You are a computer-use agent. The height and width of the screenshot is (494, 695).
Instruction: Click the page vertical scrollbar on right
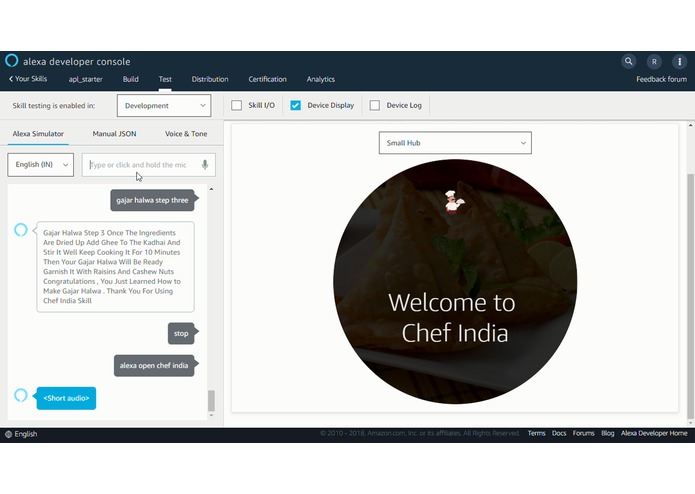tap(691, 296)
